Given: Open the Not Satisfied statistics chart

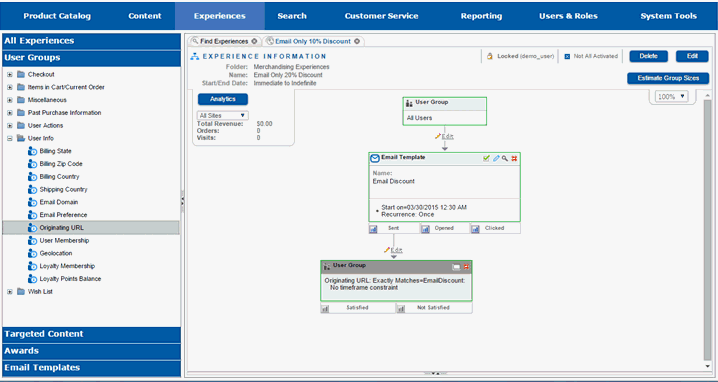Looking at the screenshot, I should pos(401,309).
